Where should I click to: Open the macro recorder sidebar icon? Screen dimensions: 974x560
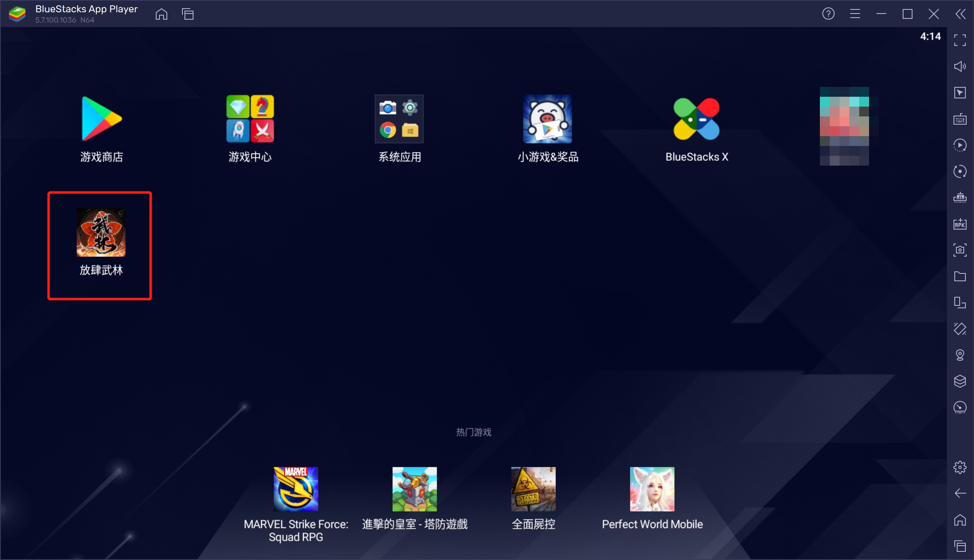click(x=960, y=146)
